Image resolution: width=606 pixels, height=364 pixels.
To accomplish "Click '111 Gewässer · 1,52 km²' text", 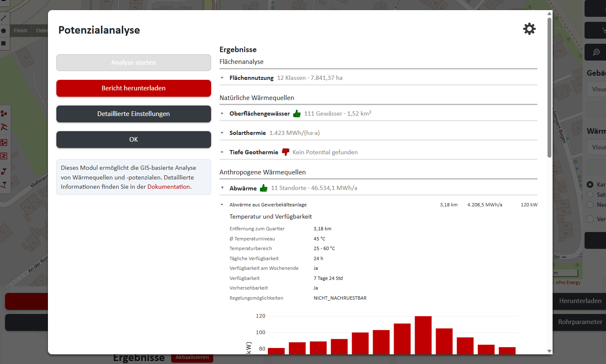I will click(338, 113).
